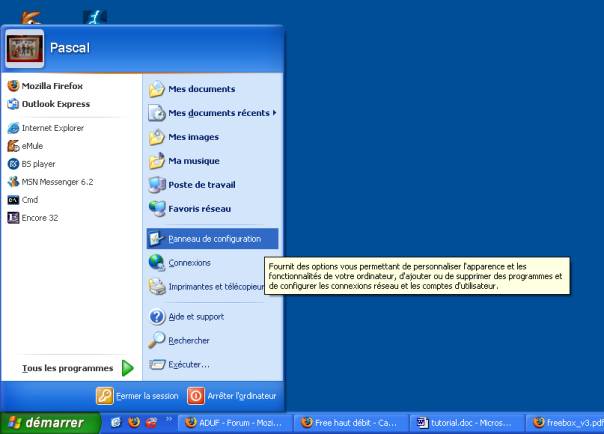604x434 pixels.
Task: Click the Poste de travail computer icon
Action: pyautogui.click(x=157, y=185)
